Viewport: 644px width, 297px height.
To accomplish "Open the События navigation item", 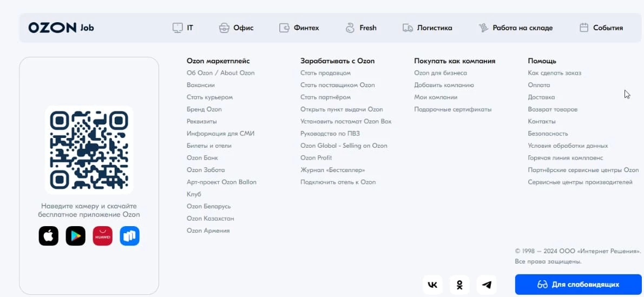I will 601,28.
